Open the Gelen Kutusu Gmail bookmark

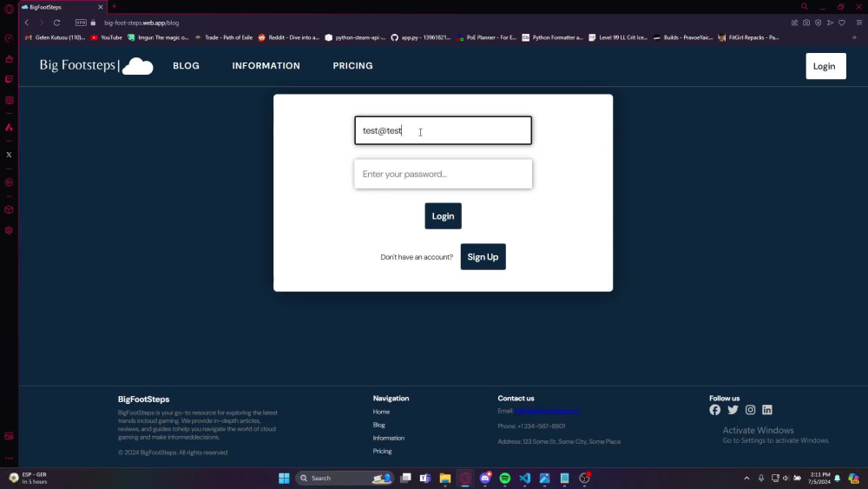pos(56,37)
